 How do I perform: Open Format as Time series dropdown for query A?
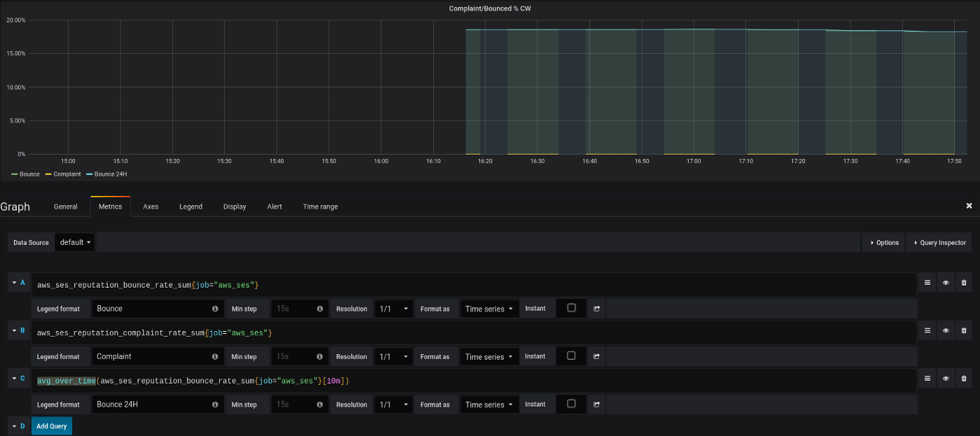coord(489,309)
